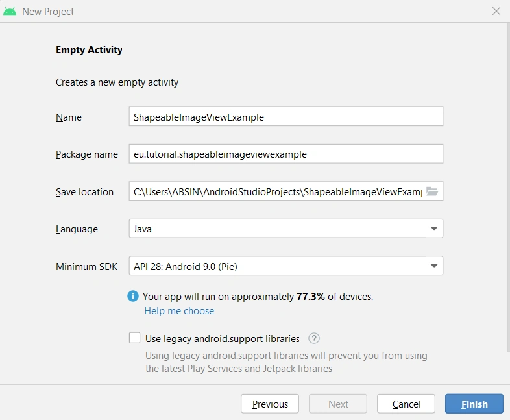Click the Cancel button
Image resolution: width=510 pixels, height=420 pixels.
pyautogui.click(x=406, y=404)
